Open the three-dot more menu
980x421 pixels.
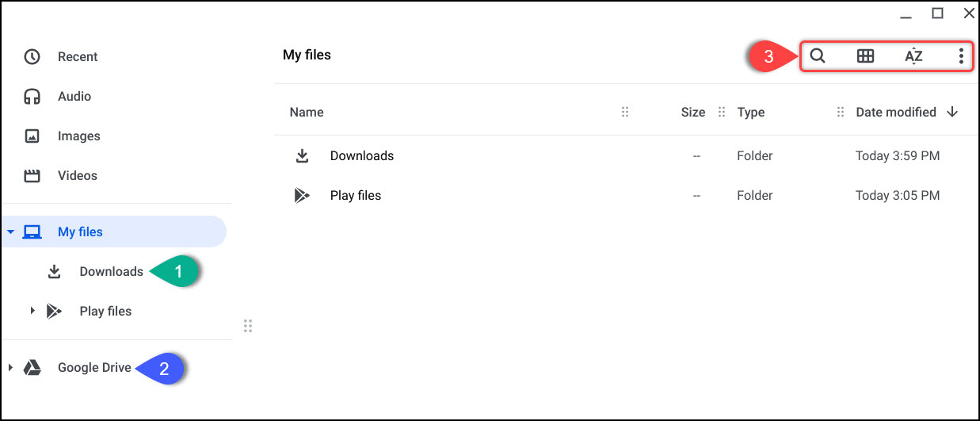pyautogui.click(x=961, y=56)
